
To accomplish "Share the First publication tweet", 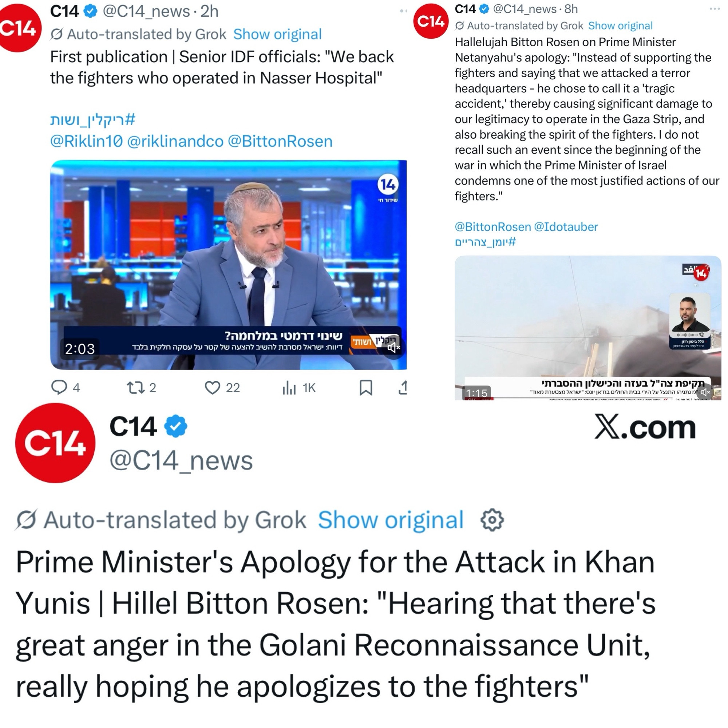I will coord(403,387).
